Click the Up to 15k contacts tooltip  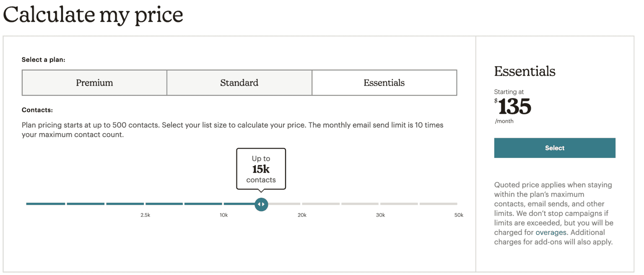(x=261, y=169)
